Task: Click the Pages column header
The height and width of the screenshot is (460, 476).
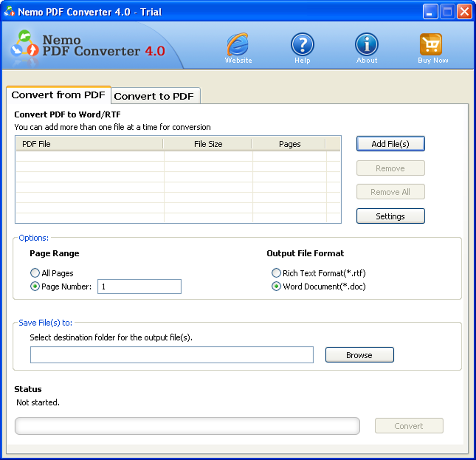Action: [289, 144]
